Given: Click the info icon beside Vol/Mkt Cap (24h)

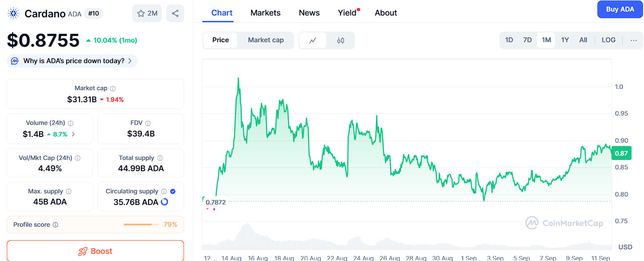Looking at the screenshot, I should pos(78,158).
